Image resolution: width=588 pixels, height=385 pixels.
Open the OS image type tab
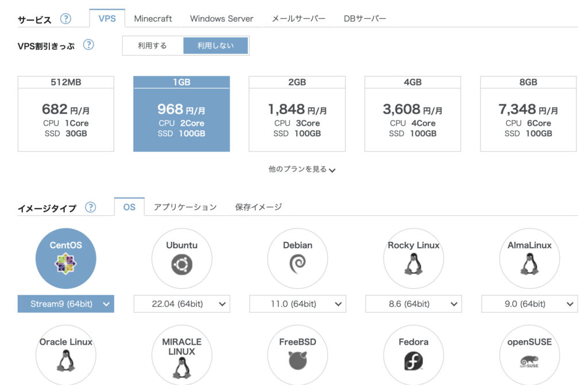click(129, 207)
